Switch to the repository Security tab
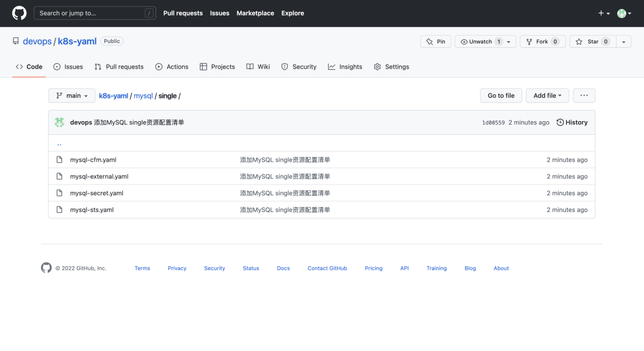Image resolution: width=644 pixels, height=351 pixels. coord(299,67)
